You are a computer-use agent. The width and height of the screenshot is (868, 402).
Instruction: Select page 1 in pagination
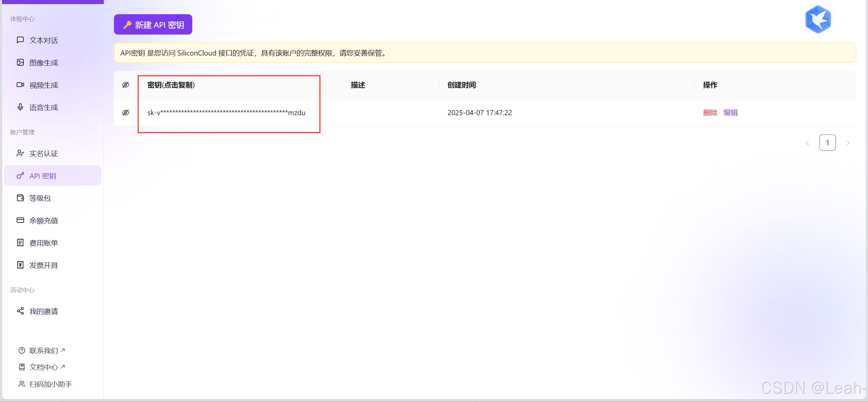pyautogui.click(x=827, y=143)
